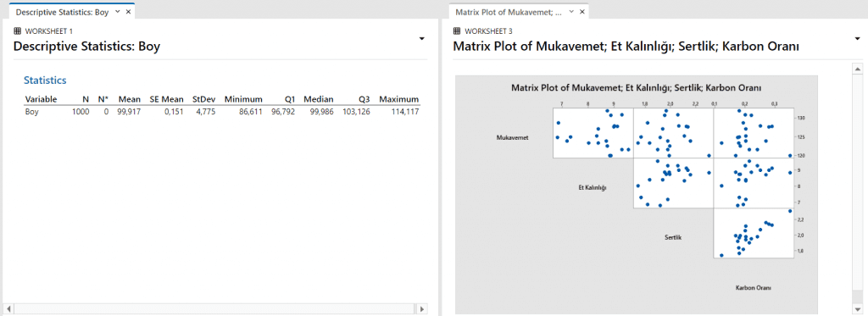Click the Q3 value 103,126
Viewport: 868px width, 316px height.
tap(356, 112)
